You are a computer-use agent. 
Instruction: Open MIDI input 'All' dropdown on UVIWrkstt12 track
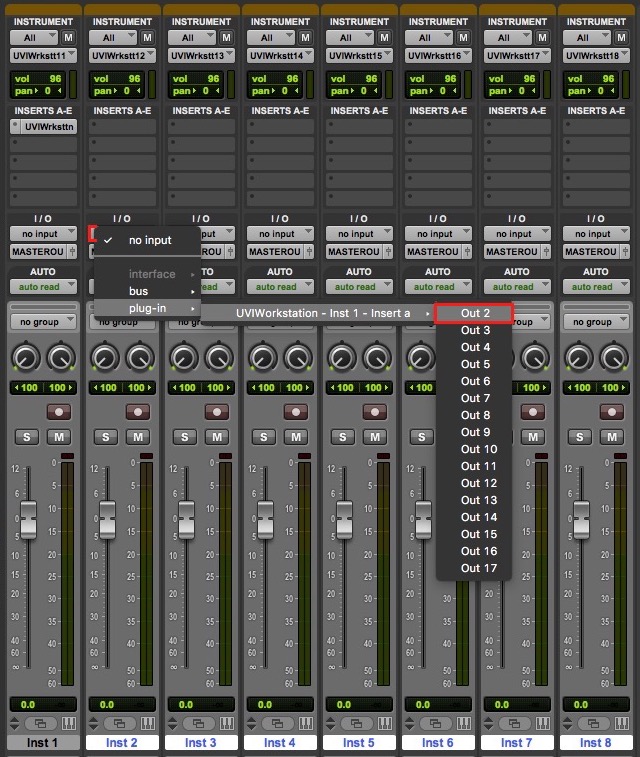113,38
